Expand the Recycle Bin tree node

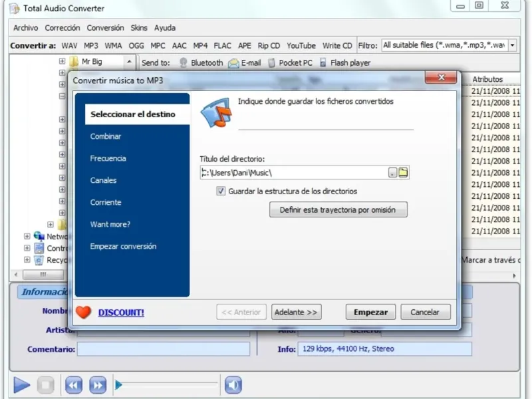27,260
